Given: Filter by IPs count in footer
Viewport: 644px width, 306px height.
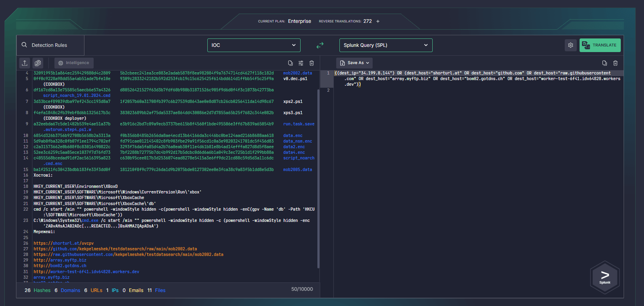Looking at the screenshot, I should (x=112, y=290).
